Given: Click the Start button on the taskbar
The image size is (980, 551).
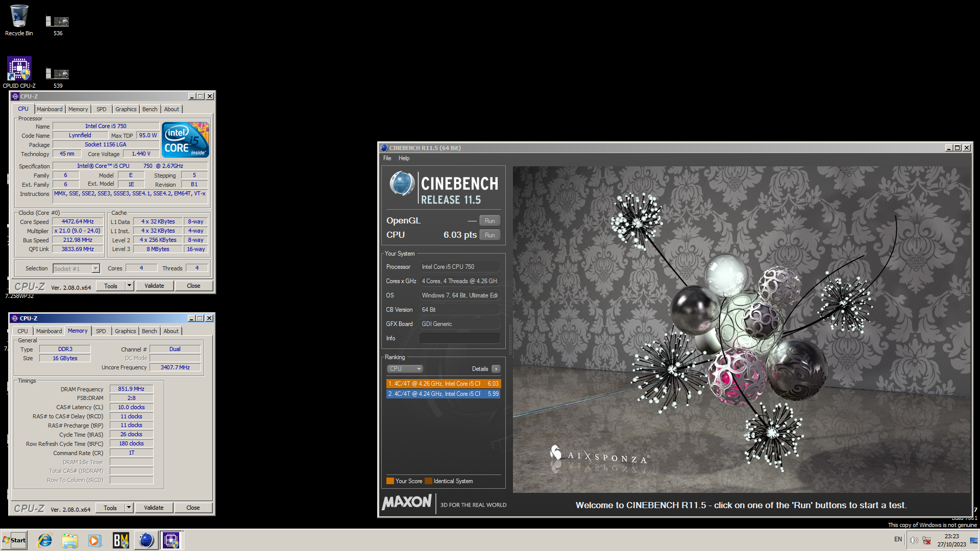Looking at the screenshot, I should click(14, 540).
